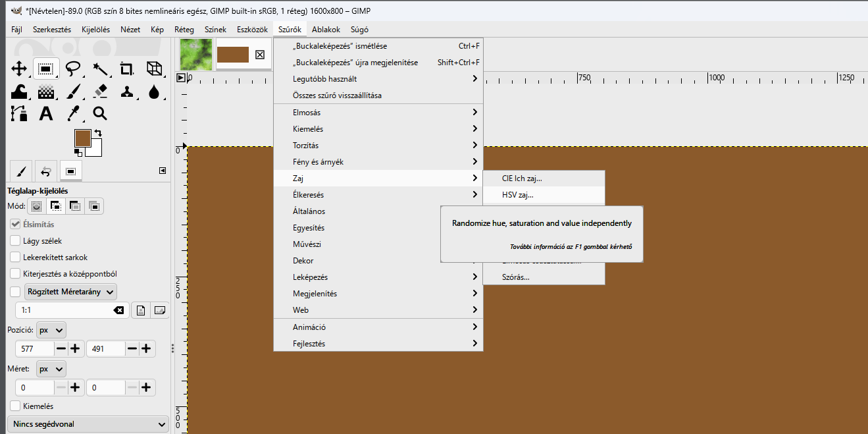
Task: Select the Rectangle Select tool
Action: [x=46, y=68]
